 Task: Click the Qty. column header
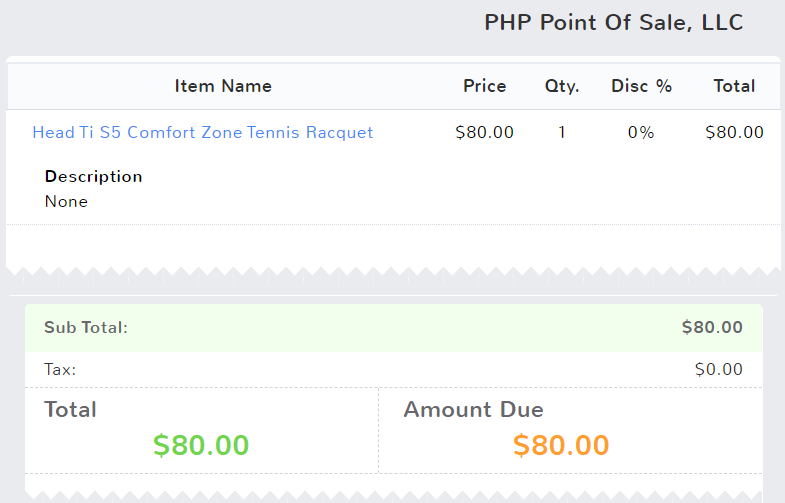562,86
